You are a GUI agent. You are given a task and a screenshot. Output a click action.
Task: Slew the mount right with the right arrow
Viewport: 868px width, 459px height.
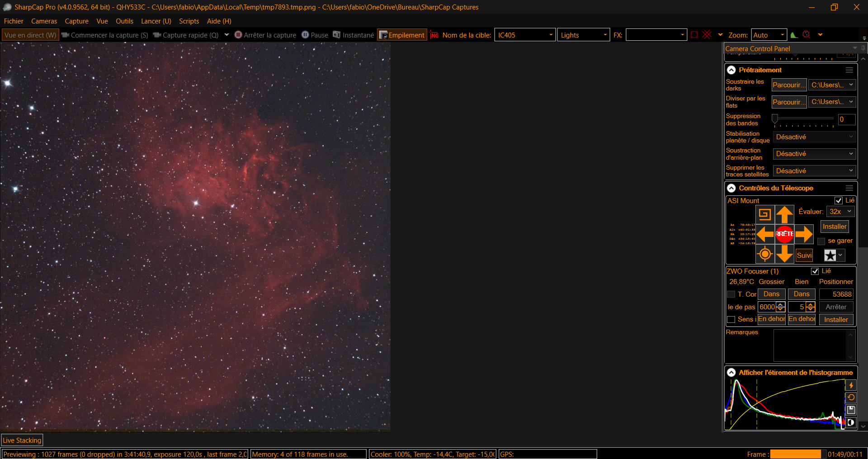point(804,234)
